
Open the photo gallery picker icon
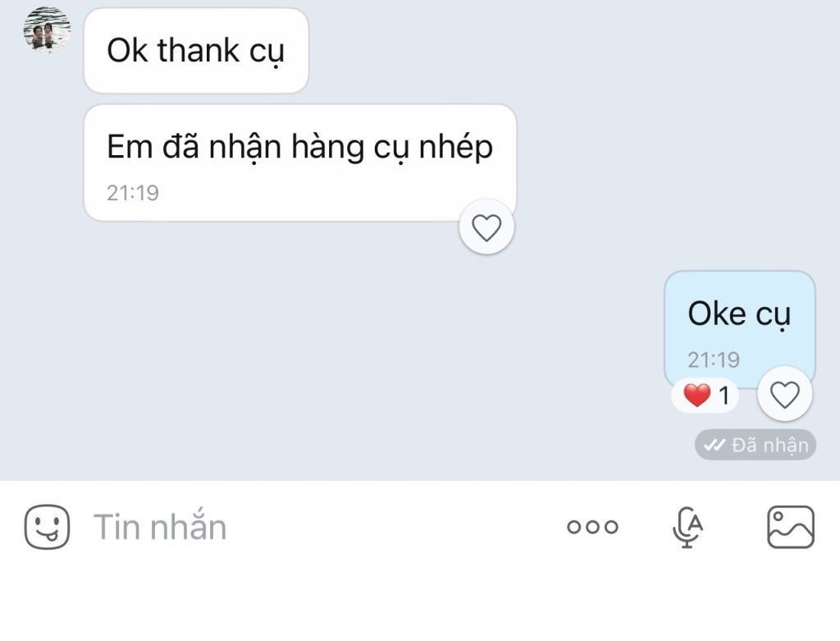[x=790, y=527]
